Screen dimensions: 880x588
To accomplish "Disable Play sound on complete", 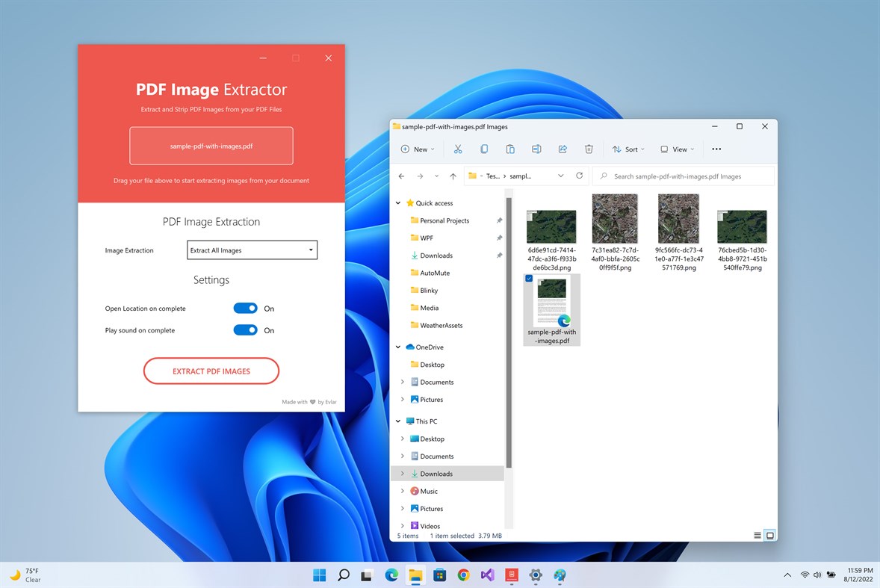I will [245, 329].
